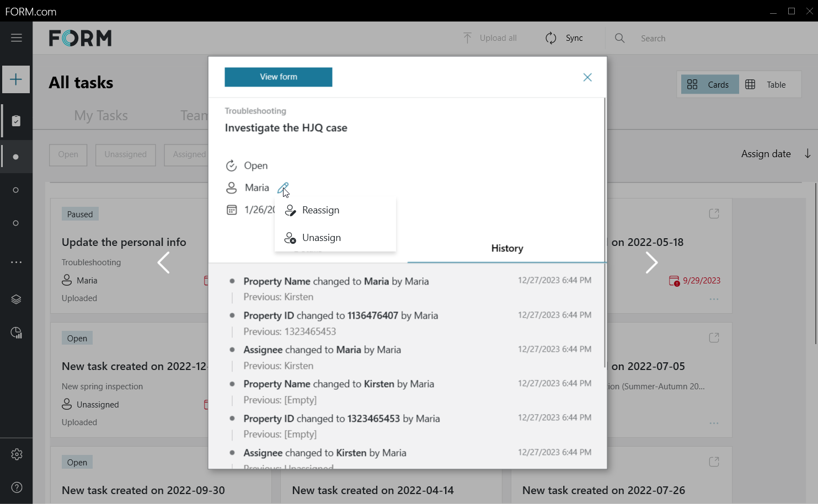This screenshot has width=818, height=504.
Task: Click the View form button
Action: pos(279,77)
